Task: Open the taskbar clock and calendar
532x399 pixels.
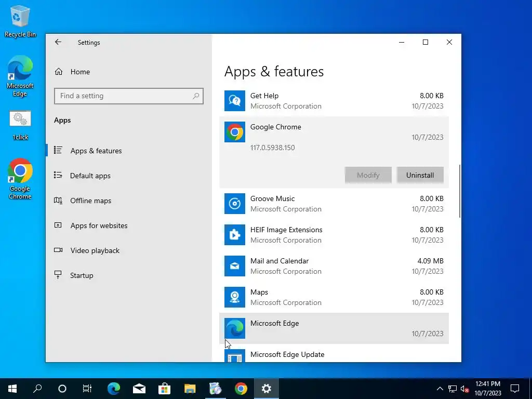Action: tap(487, 389)
